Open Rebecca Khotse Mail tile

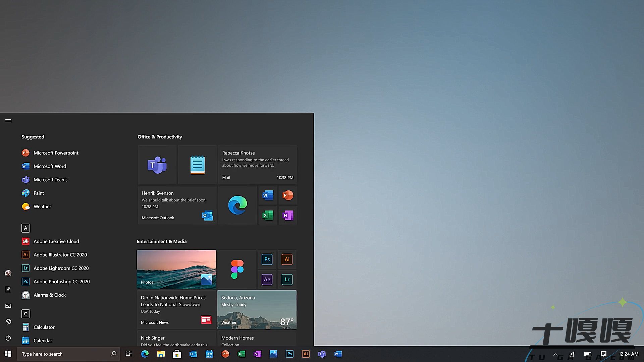pyautogui.click(x=258, y=165)
